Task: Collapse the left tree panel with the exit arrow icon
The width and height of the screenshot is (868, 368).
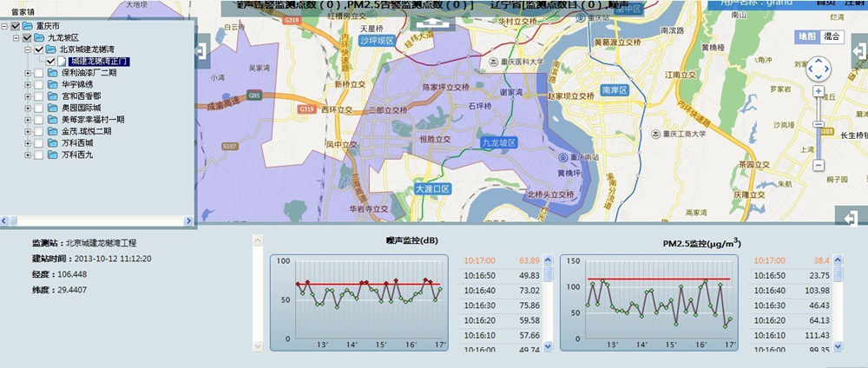Action: click(x=201, y=51)
